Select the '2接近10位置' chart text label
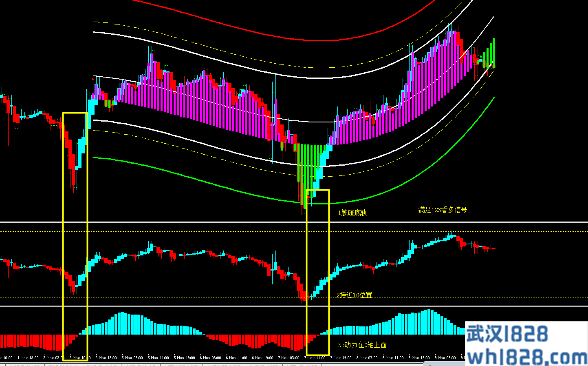 point(354,295)
